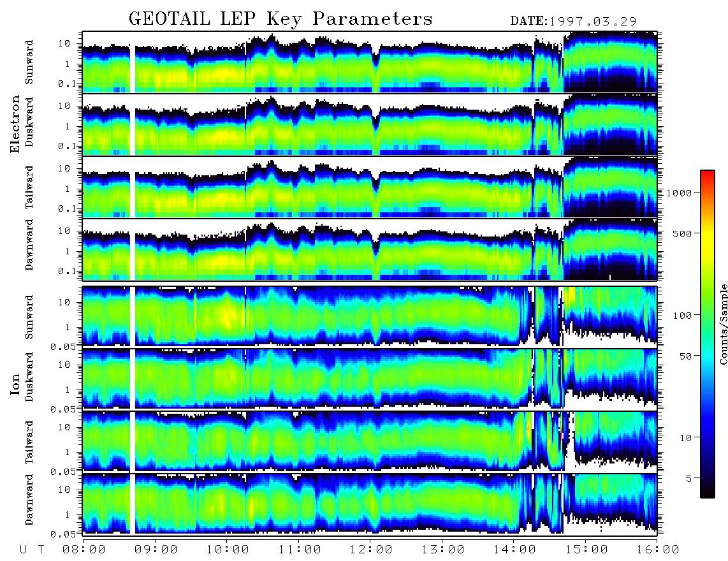Click the Electron Sunward spectrogram panel
The image size is (728, 561).
tap(370, 62)
